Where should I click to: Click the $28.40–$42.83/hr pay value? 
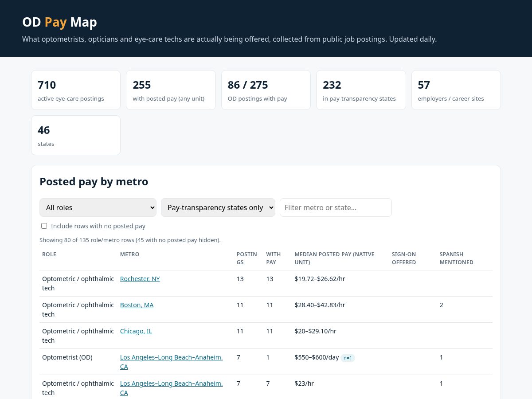pyautogui.click(x=320, y=305)
